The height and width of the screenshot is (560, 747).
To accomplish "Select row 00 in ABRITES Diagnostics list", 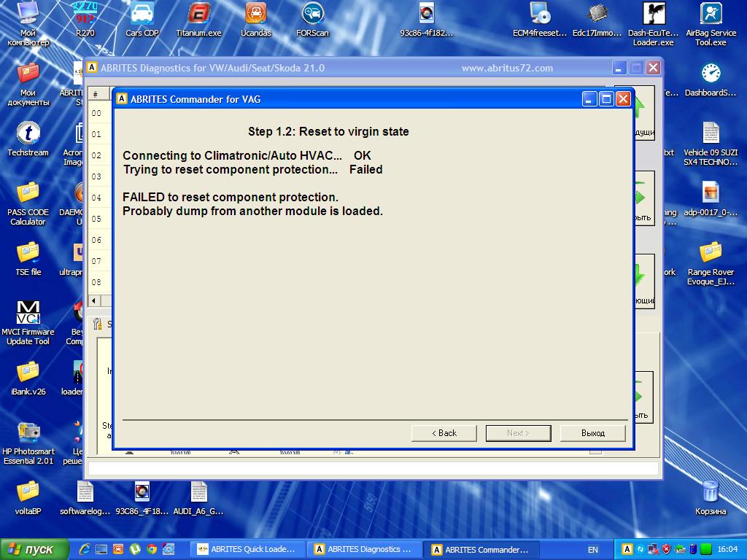I will [x=99, y=113].
